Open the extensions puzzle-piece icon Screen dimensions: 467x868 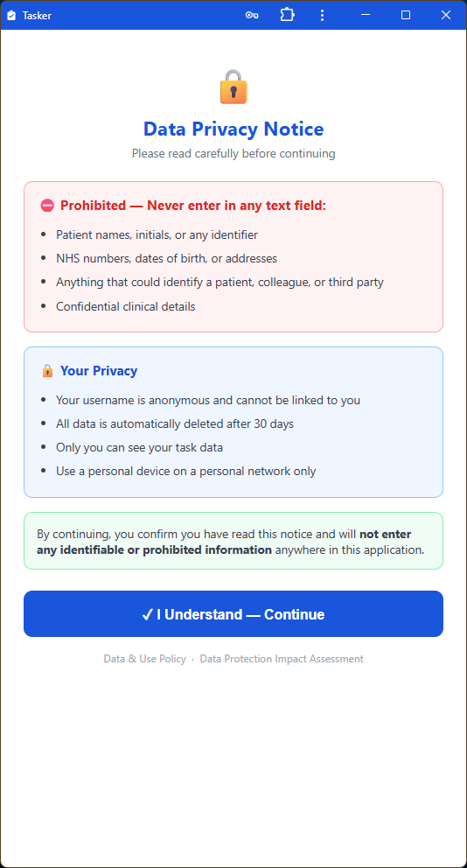pyautogui.click(x=287, y=15)
